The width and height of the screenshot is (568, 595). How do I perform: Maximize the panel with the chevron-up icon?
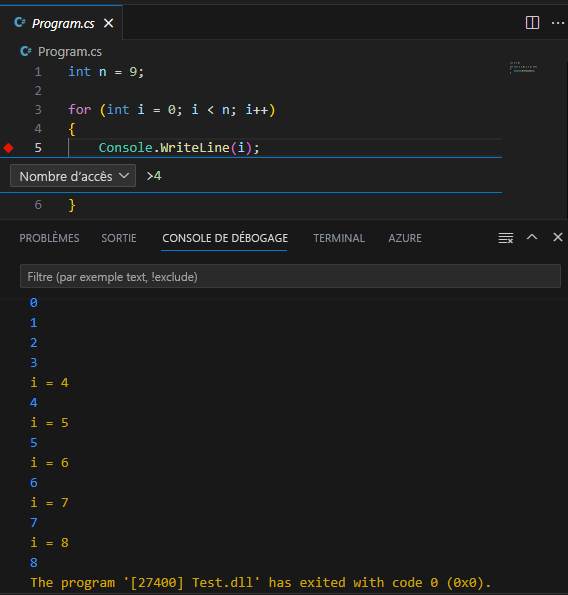pyautogui.click(x=532, y=237)
